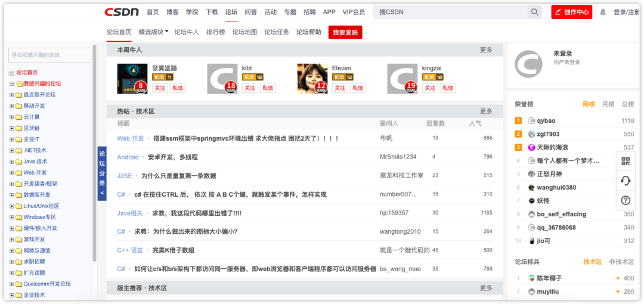Click 陈年椰子 avatar icon

[x=531, y=278]
